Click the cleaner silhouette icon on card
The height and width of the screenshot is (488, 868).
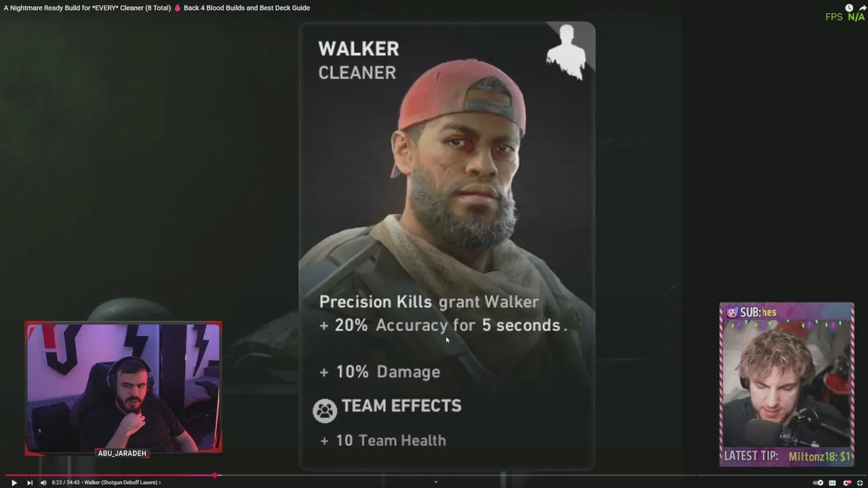click(566, 52)
